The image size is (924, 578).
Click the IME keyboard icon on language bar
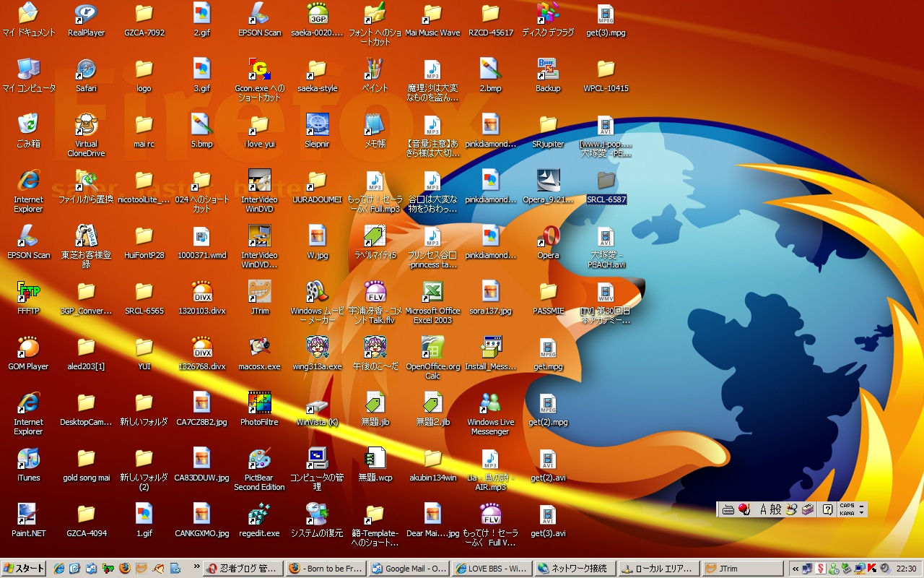point(728,509)
